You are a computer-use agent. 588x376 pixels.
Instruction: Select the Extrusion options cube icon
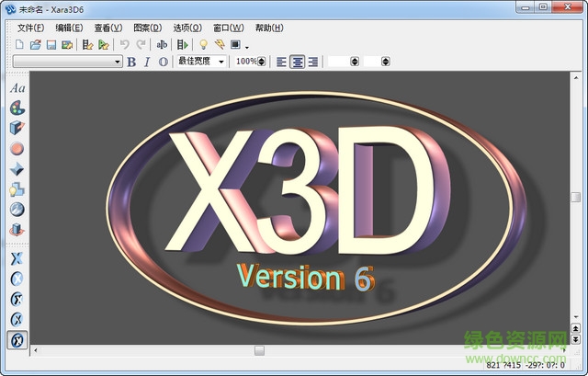17,128
